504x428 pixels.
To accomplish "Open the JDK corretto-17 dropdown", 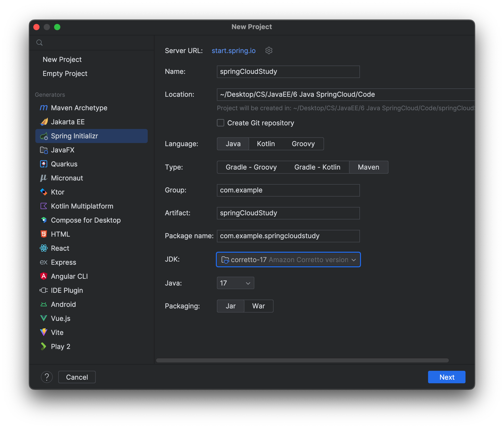I will click(288, 260).
